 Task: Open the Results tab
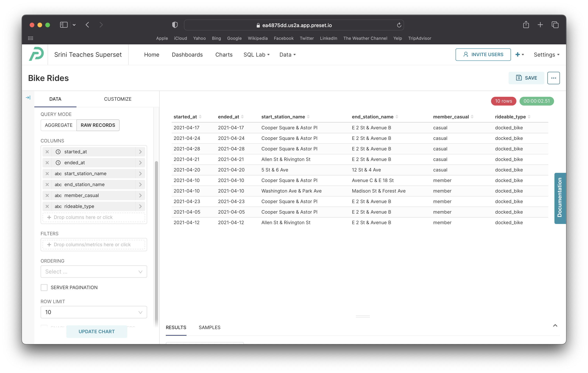click(176, 327)
